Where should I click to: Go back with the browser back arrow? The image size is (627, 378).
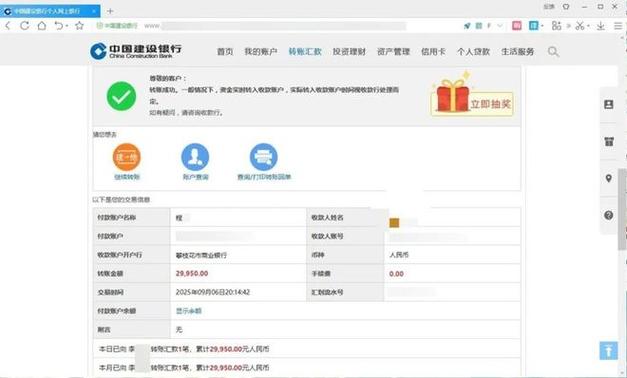(x=8, y=26)
